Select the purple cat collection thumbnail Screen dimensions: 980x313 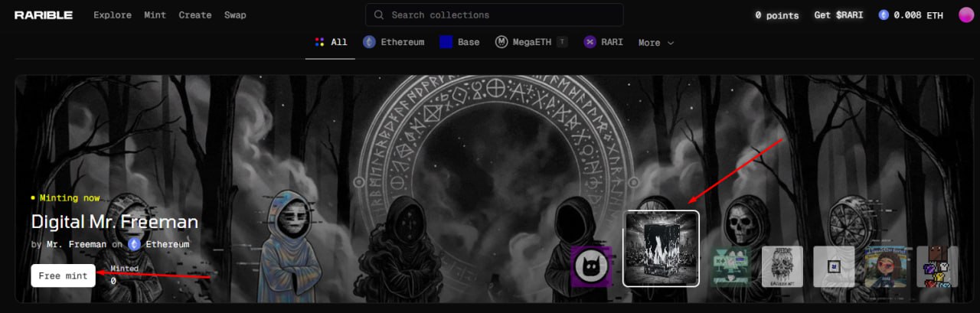point(590,266)
